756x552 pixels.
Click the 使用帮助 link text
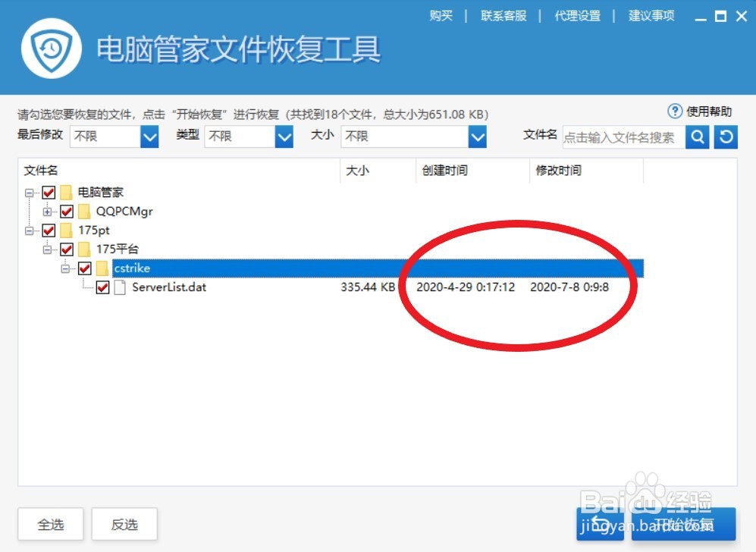point(709,111)
